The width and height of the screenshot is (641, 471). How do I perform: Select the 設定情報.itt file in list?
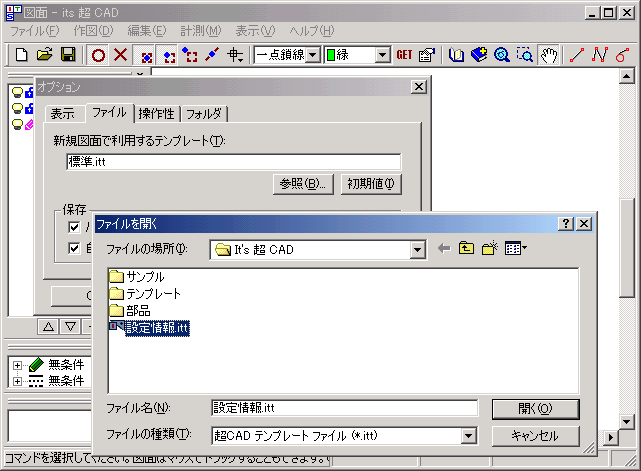tap(149, 328)
